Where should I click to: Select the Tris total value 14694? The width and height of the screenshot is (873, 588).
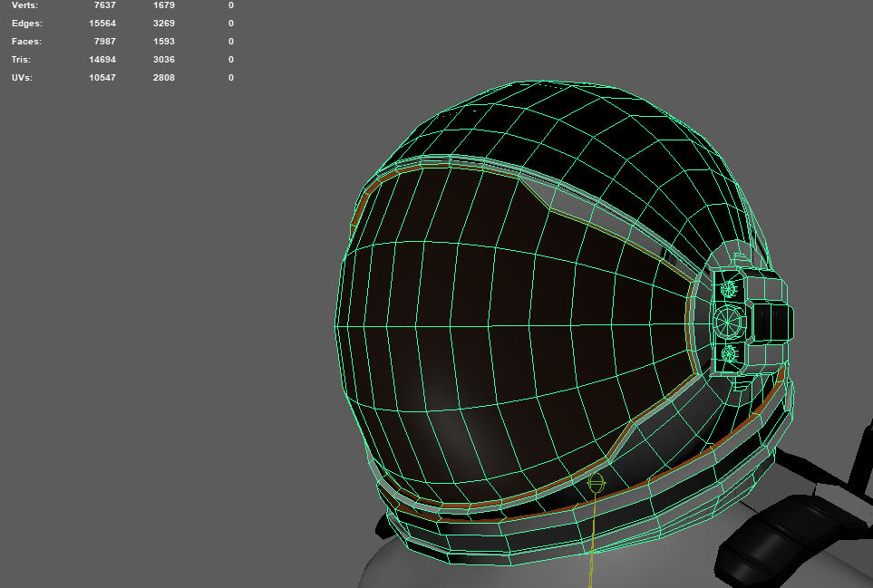tap(102, 60)
